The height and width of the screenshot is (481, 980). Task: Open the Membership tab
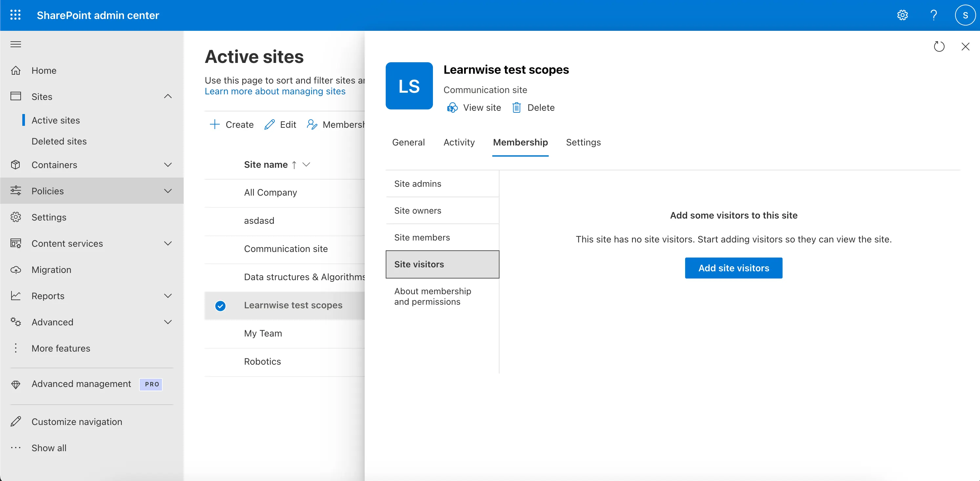point(520,143)
